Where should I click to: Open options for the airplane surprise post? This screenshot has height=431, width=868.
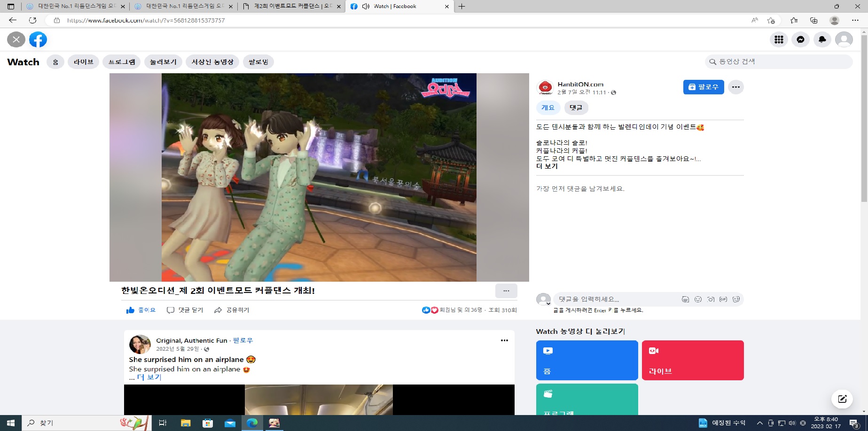pyautogui.click(x=504, y=340)
